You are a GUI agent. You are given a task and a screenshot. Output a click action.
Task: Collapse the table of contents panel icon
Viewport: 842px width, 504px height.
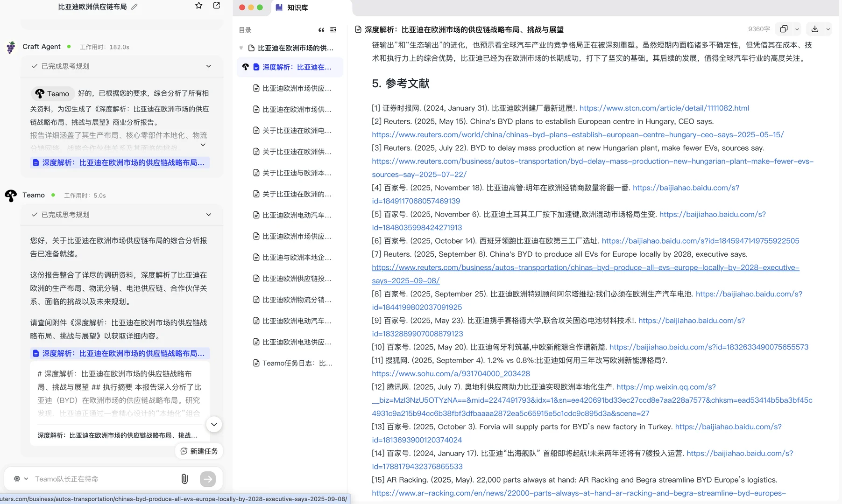(333, 30)
